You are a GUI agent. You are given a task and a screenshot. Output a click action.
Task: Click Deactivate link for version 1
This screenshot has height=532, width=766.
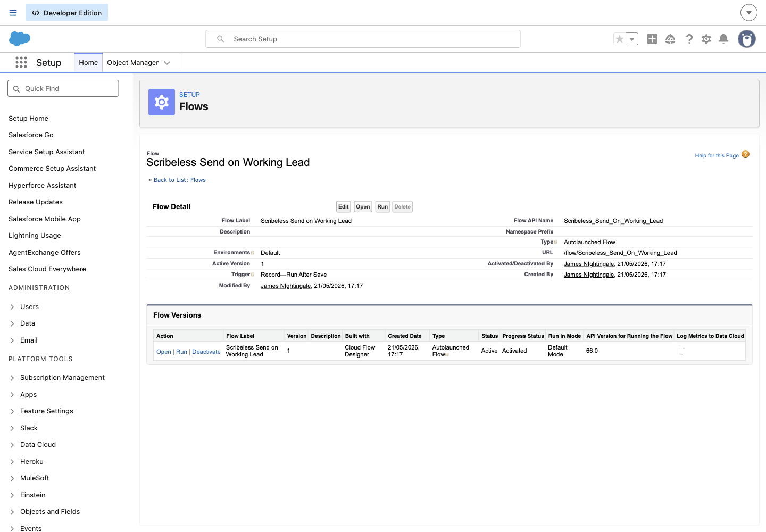click(x=206, y=352)
